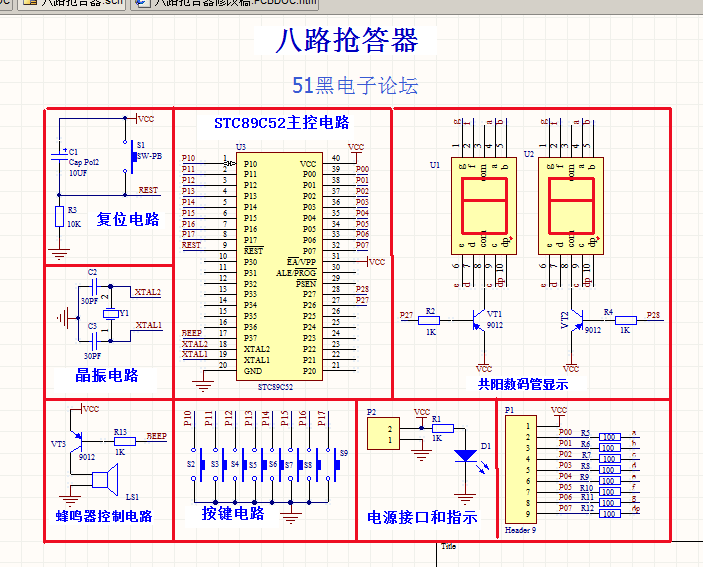Select resistor R5 100 ohm
The width and height of the screenshot is (703, 567).
(x=610, y=437)
